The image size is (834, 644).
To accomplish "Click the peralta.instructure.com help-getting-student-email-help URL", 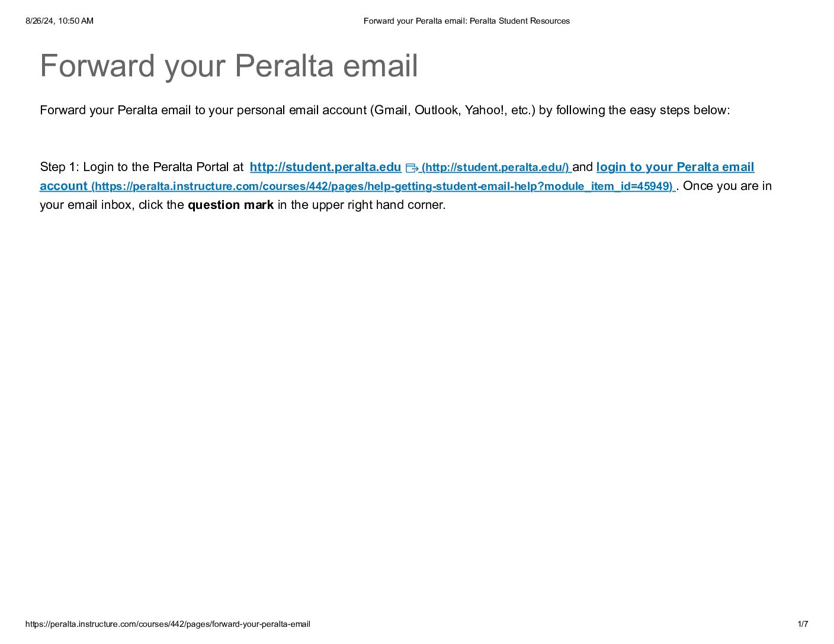I will (x=383, y=186).
